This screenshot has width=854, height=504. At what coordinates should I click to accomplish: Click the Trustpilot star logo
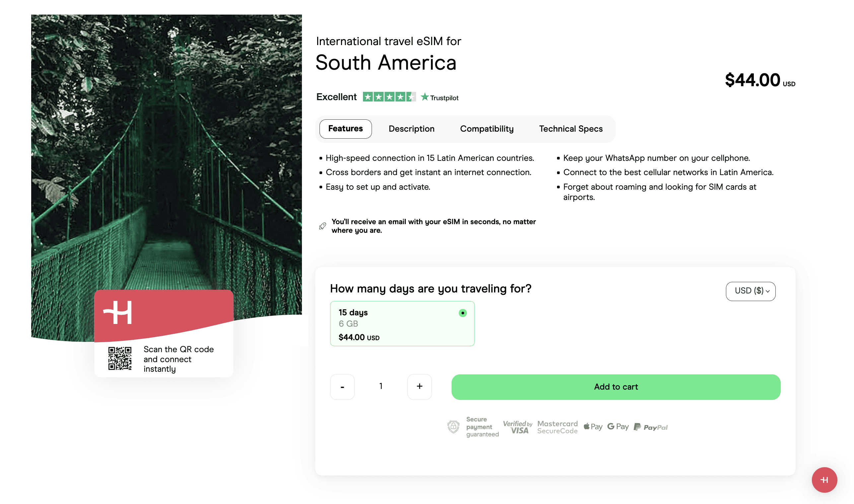tap(425, 97)
